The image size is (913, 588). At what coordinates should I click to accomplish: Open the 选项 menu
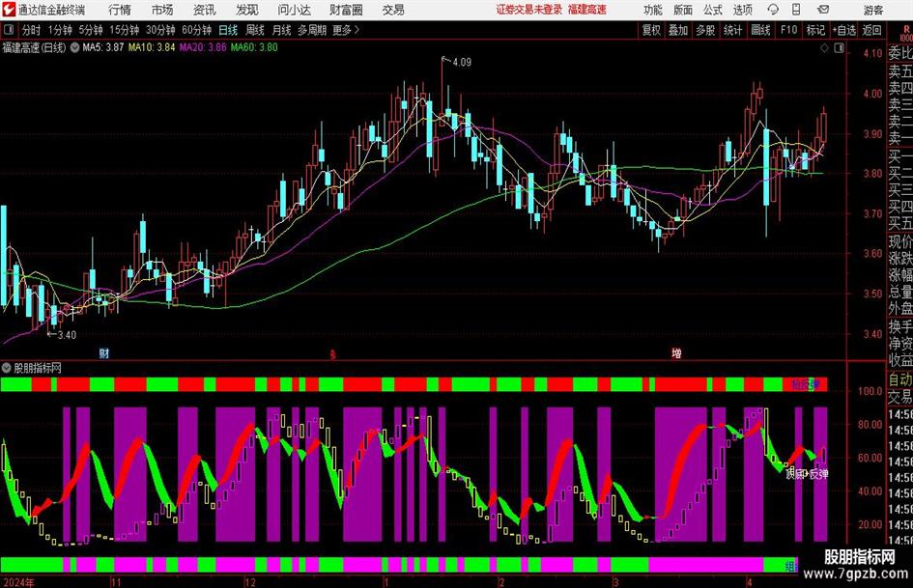(742, 10)
